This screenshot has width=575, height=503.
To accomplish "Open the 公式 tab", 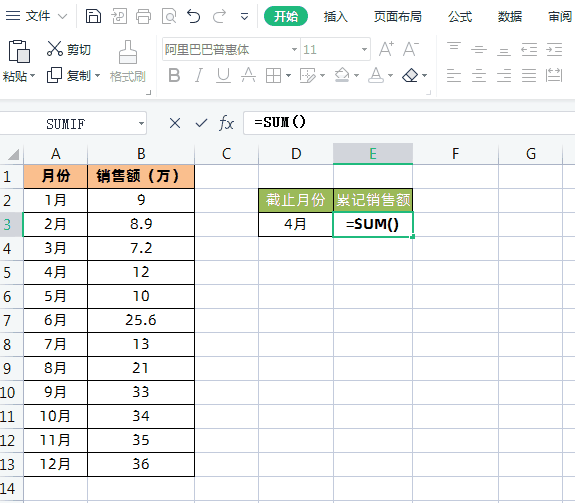I will coord(460,16).
